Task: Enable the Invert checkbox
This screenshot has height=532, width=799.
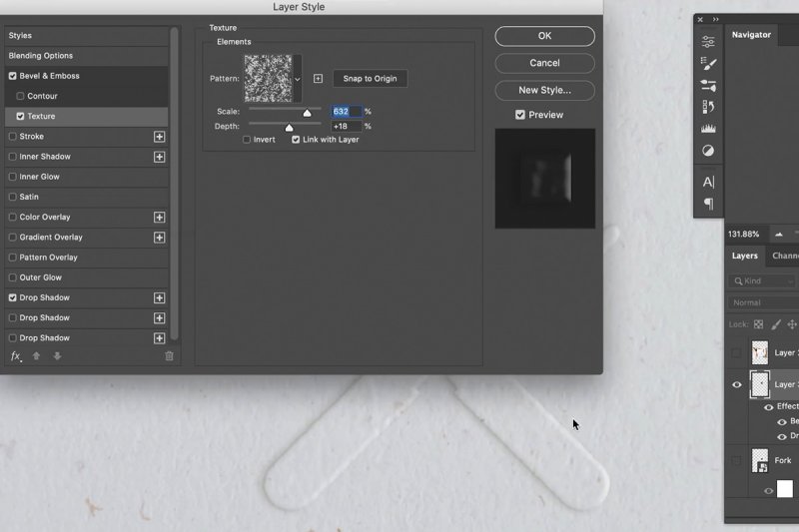Action: point(248,140)
